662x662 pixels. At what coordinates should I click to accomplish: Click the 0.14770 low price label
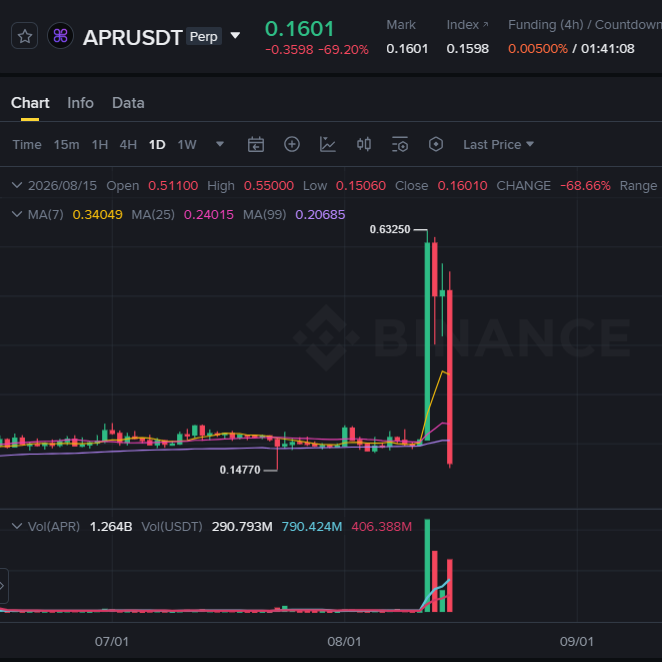pyautogui.click(x=240, y=470)
